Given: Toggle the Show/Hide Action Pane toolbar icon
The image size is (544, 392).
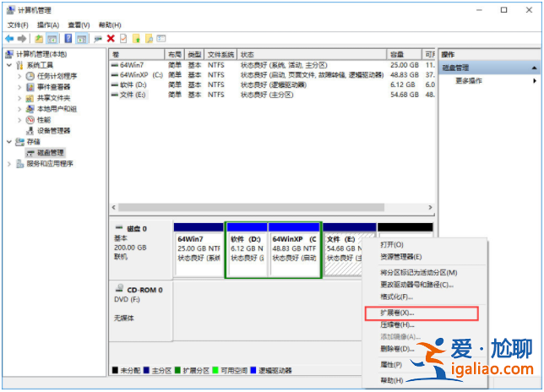Looking at the screenshot, I should (x=82, y=39).
